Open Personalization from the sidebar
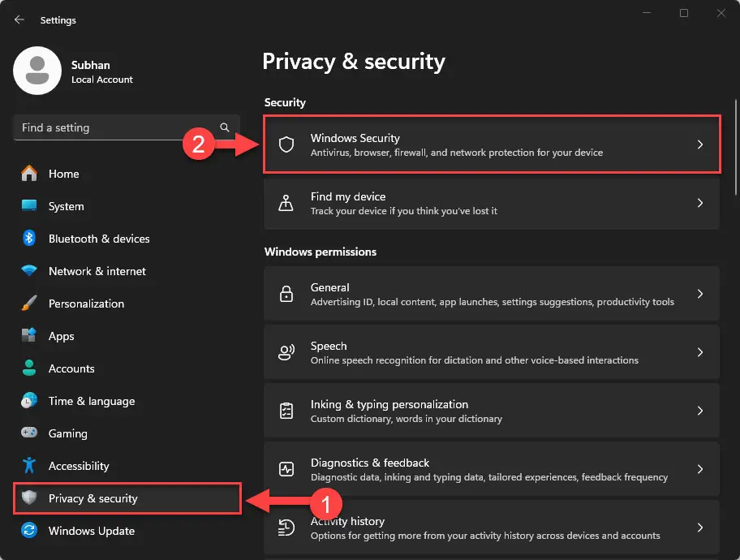This screenshot has width=740, height=560. [86, 304]
